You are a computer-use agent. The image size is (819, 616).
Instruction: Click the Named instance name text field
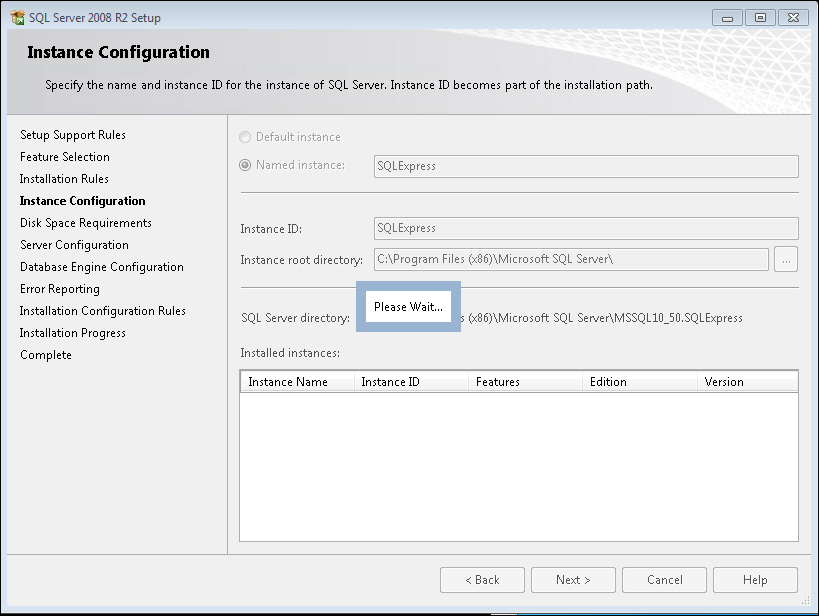(585, 166)
